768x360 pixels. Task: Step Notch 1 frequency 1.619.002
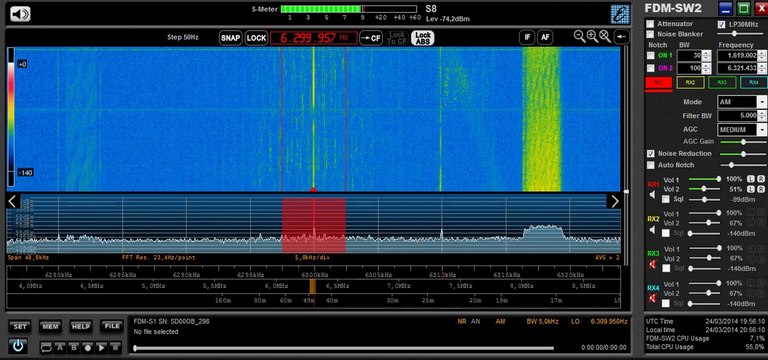[763, 55]
